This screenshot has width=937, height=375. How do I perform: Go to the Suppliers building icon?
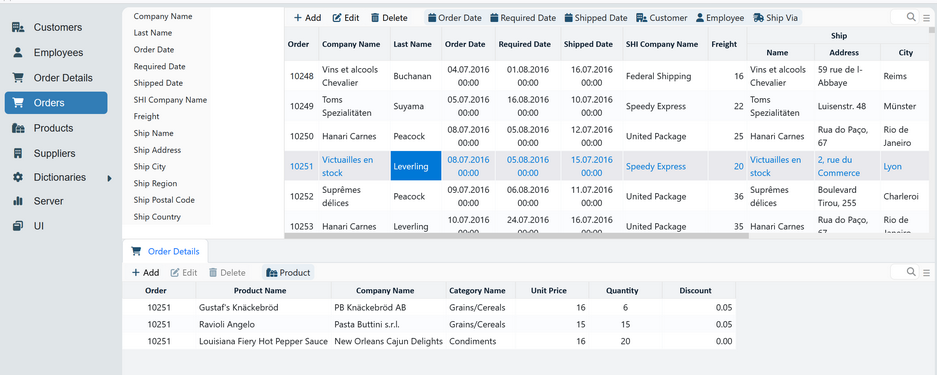point(18,153)
